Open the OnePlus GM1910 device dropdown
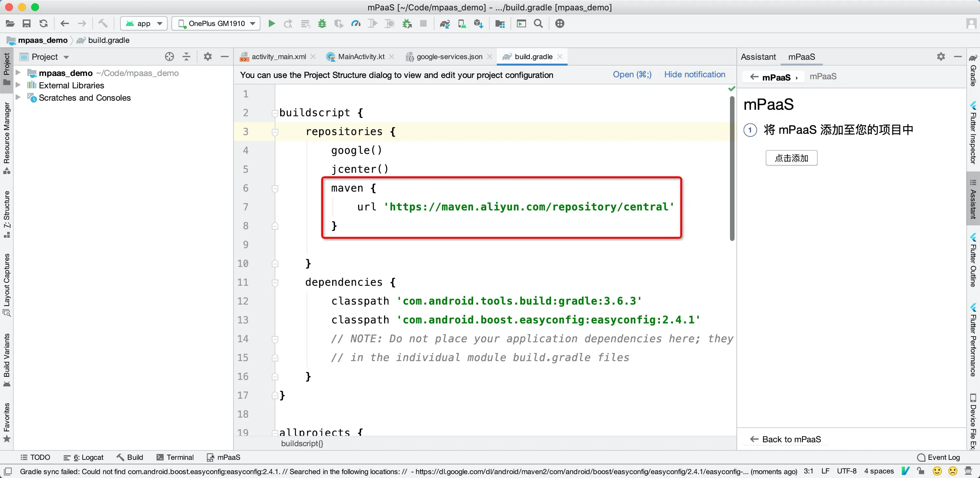This screenshot has height=478, width=980. [216, 24]
